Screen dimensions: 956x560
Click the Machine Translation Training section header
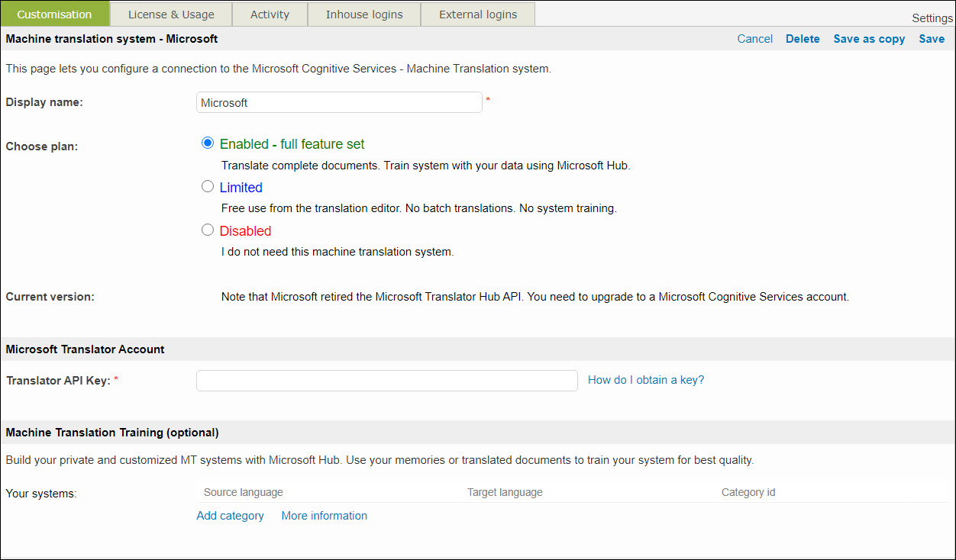tap(111, 432)
